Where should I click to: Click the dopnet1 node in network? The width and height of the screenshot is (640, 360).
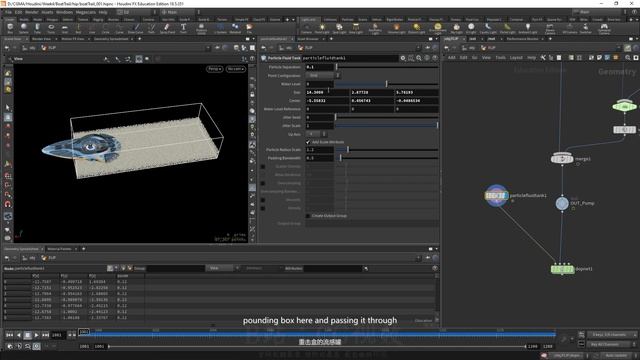coord(562,269)
